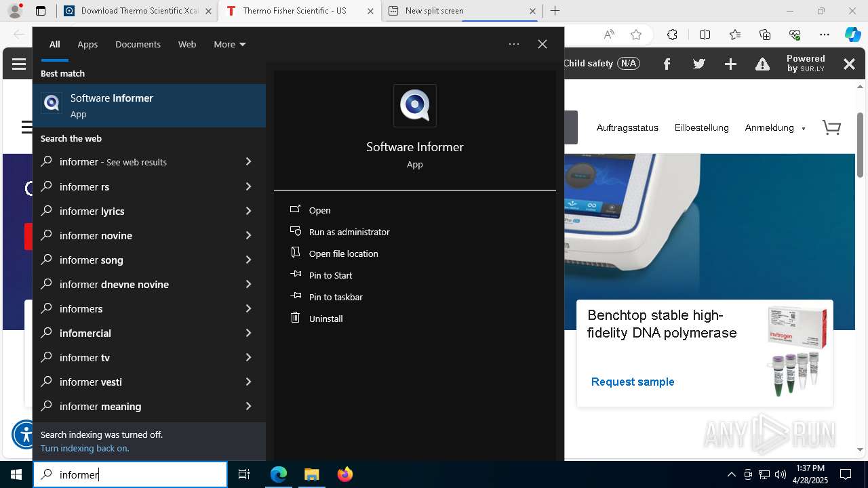Image resolution: width=868 pixels, height=488 pixels.
Task: Expand the 'informer rs' suggestion arrow
Action: (x=248, y=186)
